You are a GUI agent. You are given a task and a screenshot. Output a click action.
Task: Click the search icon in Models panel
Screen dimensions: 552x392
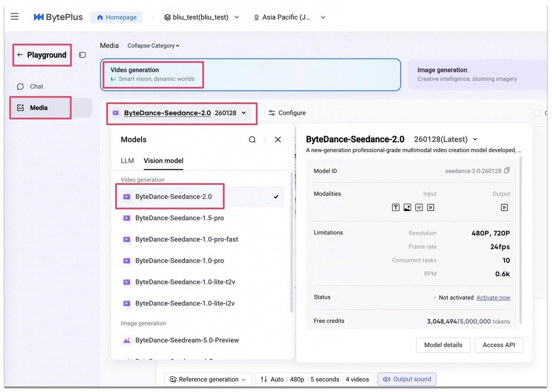click(252, 139)
